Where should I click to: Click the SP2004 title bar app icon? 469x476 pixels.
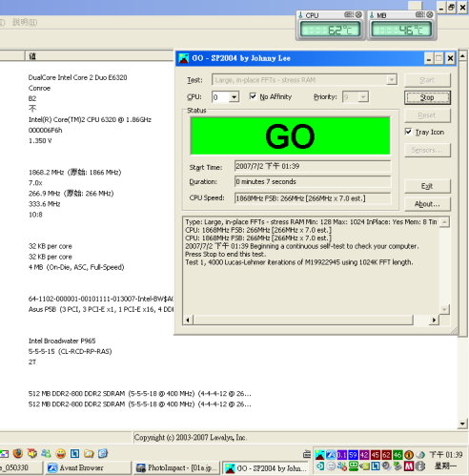pyautogui.click(x=184, y=58)
